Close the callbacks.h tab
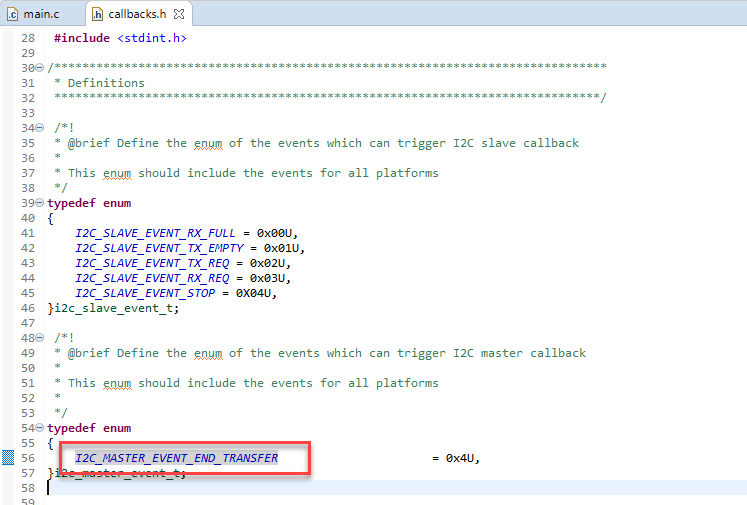Screen dimensions: 747x505 coord(179,14)
